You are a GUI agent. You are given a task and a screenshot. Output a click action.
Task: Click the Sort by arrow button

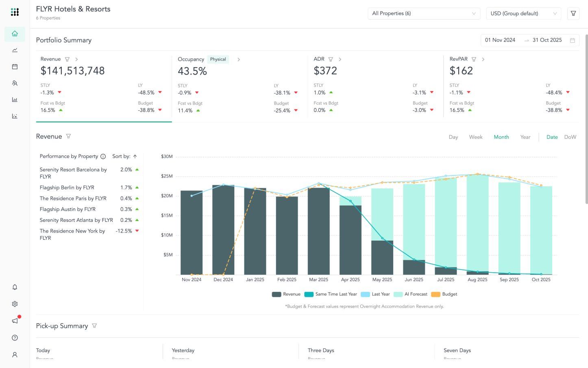point(135,156)
